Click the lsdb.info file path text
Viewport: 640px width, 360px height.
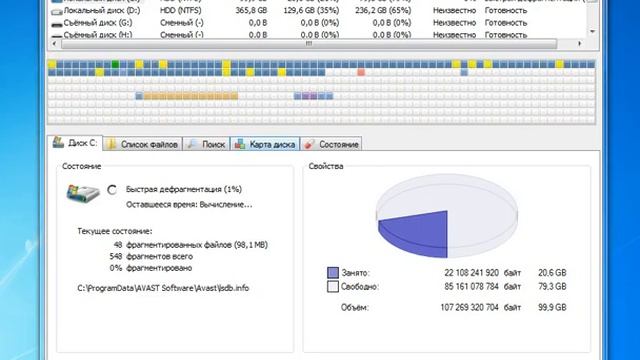click(163, 288)
